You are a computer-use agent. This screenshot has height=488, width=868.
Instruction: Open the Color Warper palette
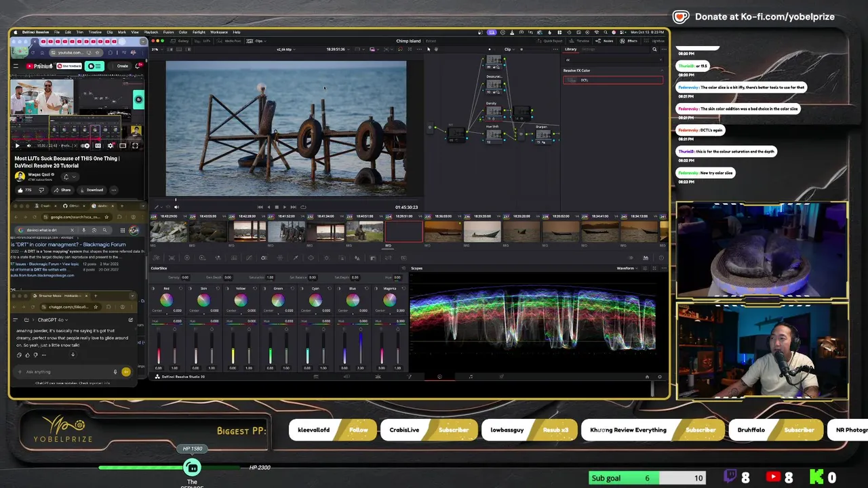point(280,258)
